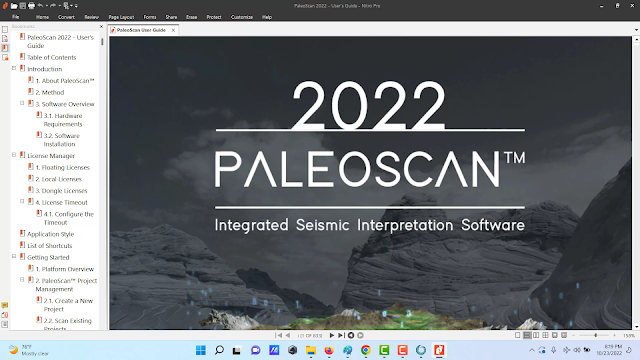Switch to the Review ribbon tab

[x=91, y=17]
